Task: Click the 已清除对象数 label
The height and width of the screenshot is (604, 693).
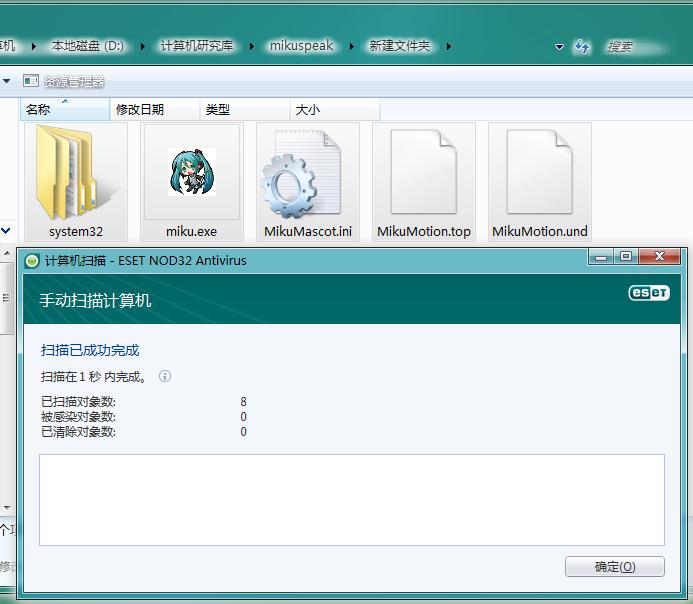Action: coord(78,432)
